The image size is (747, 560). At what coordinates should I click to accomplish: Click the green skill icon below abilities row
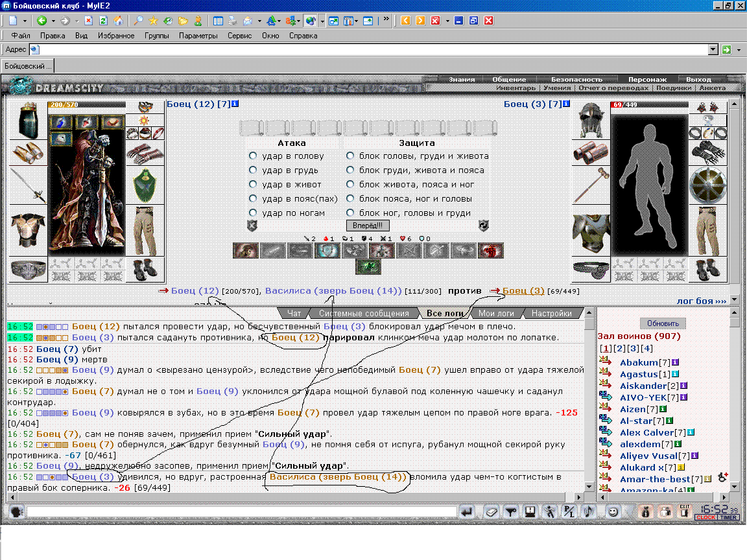[368, 266]
